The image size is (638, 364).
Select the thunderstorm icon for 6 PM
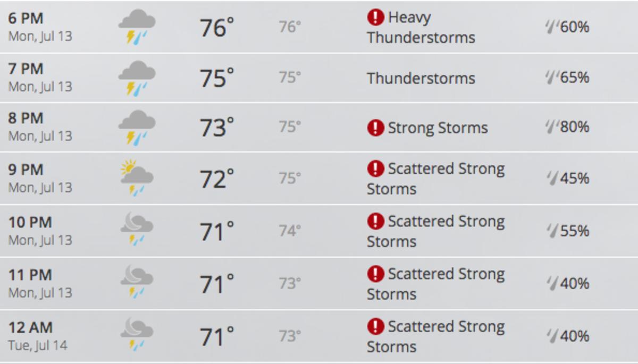tap(138, 26)
